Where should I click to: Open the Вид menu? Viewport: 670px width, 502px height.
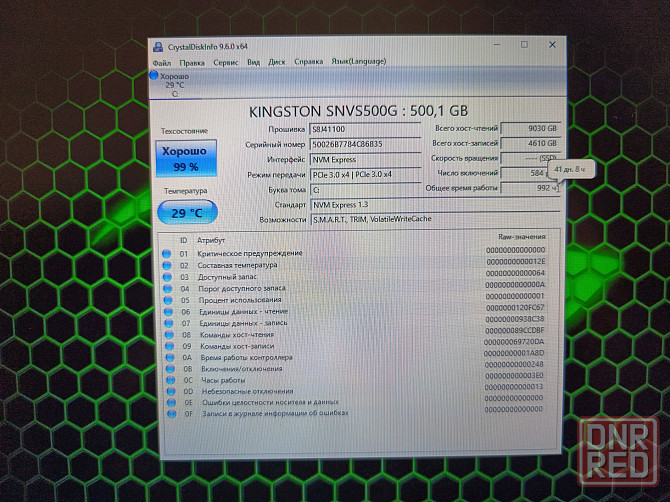tap(253, 62)
